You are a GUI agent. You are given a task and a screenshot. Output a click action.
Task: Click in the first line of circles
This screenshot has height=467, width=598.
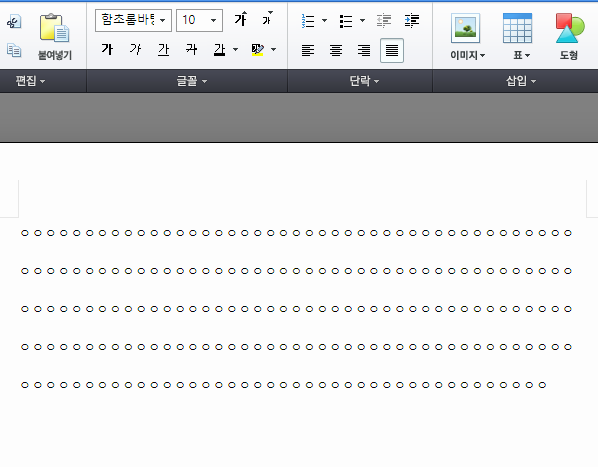click(x=296, y=233)
